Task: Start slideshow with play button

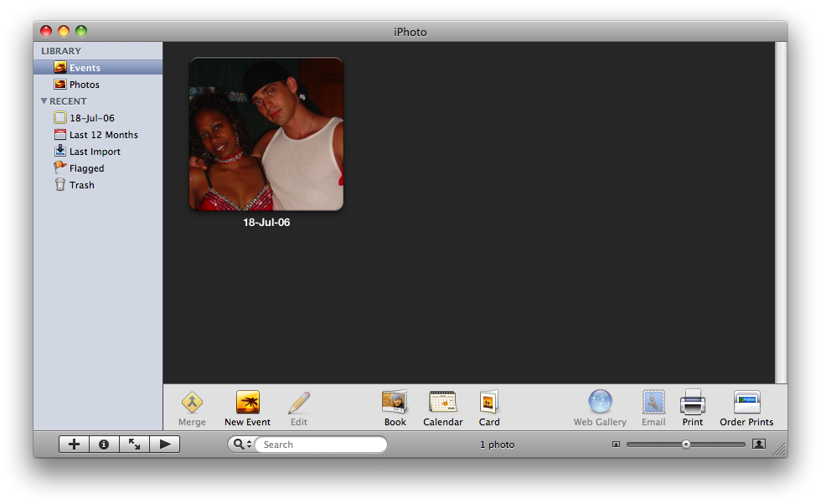Action: 165,445
